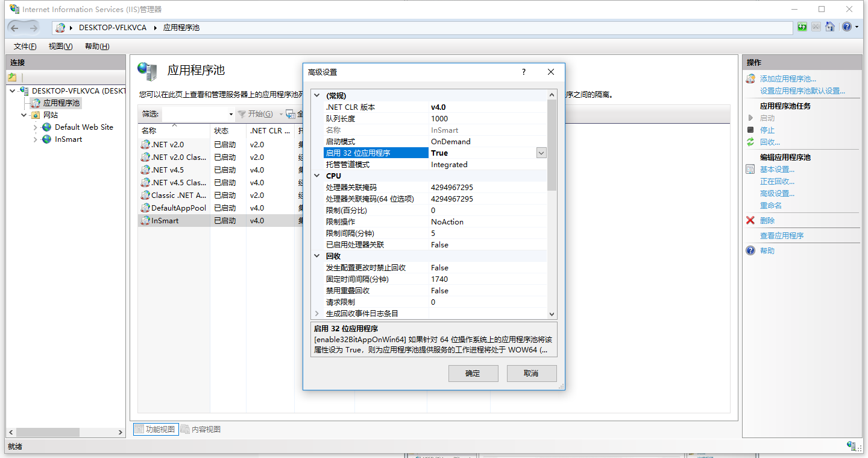Screen dimensions: 868x458
Task: Click into the 筛选 filter input field
Action: coord(194,114)
